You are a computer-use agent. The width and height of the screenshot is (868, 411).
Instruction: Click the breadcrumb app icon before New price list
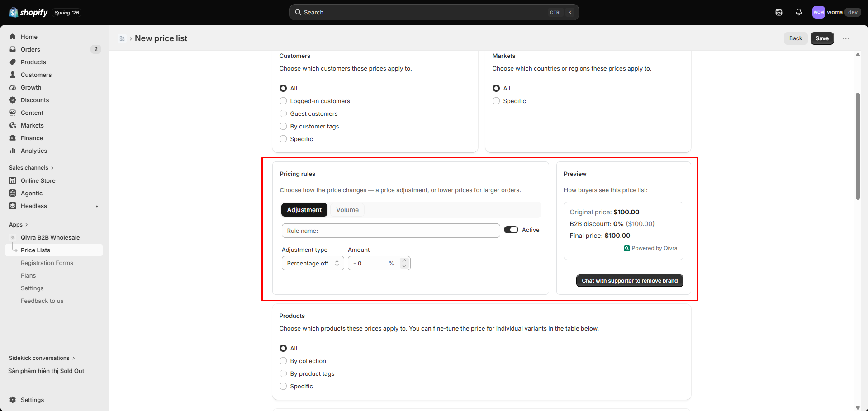122,38
